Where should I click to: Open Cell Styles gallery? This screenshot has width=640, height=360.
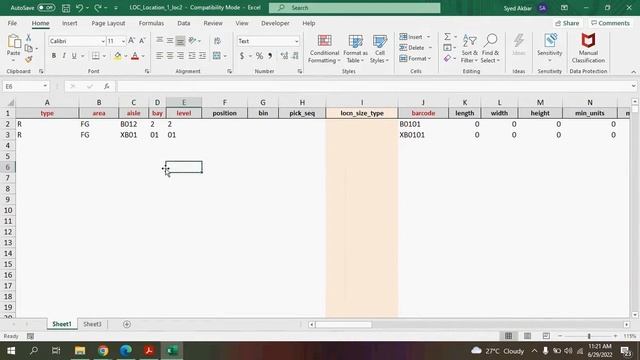pyautogui.click(x=380, y=49)
